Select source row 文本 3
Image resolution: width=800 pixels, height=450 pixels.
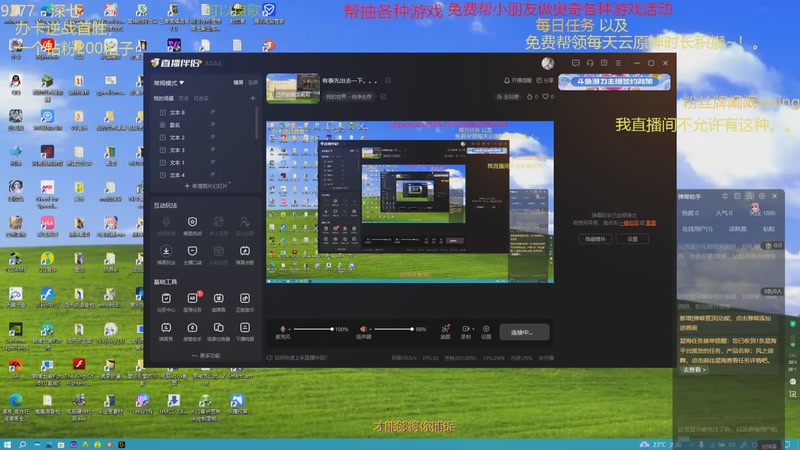click(x=204, y=150)
